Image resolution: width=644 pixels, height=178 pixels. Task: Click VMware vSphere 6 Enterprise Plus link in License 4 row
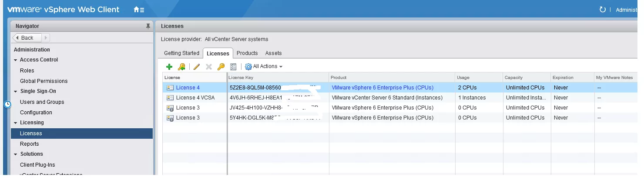tap(382, 88)
